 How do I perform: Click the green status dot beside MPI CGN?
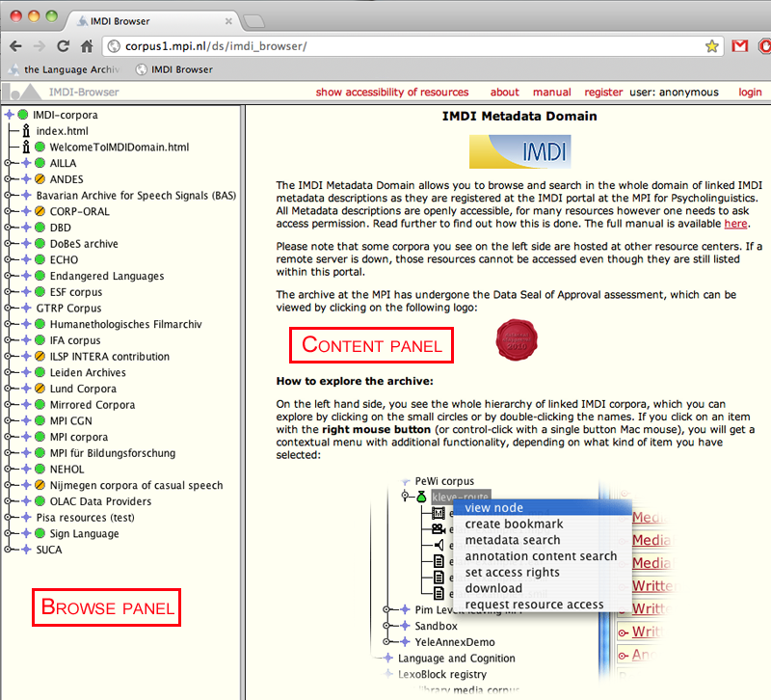[x=40, y=420]
